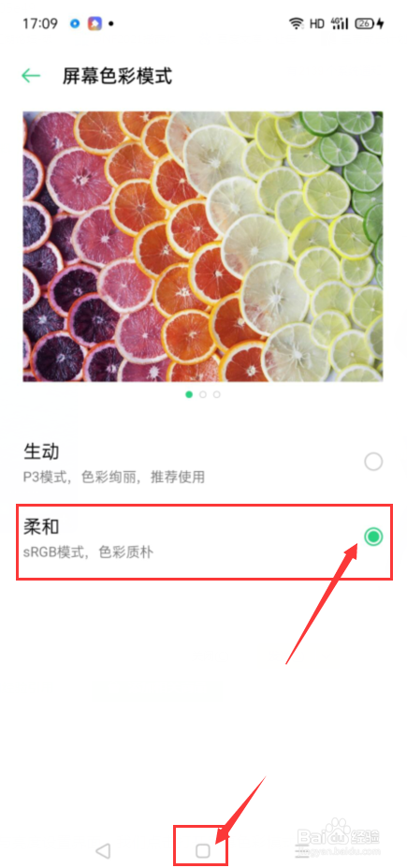Tap the Wi-Fi status icon

point(297,23)
